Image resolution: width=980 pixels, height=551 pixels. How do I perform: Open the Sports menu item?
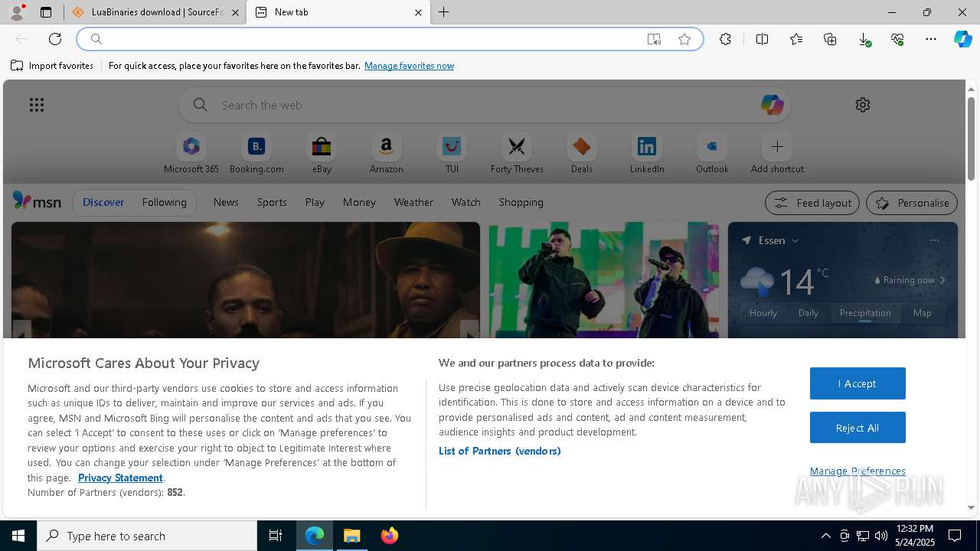pyautogui.click(x=272, y=202)
